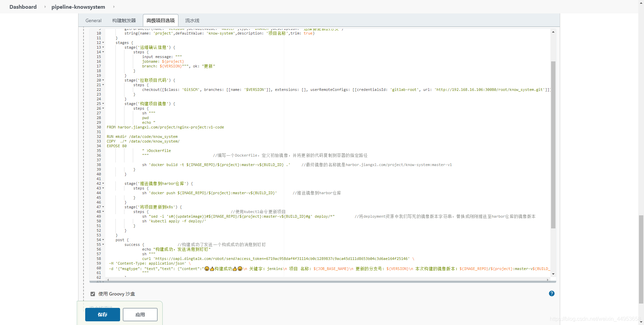This screenshot has width=644, height=325.
Task: Open the help icon beside the Groovy sandbox option
Action: [x=552, y=293]
